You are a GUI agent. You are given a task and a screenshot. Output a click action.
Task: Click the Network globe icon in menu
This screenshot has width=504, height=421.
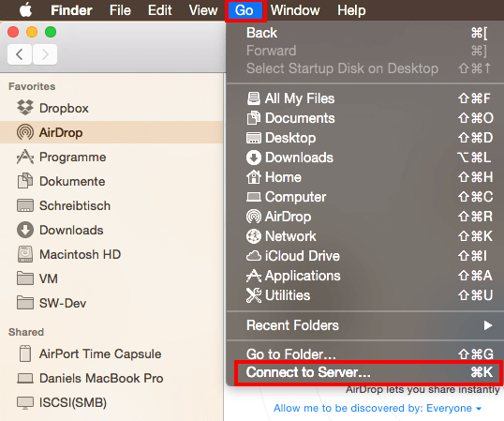click(254, 236)
